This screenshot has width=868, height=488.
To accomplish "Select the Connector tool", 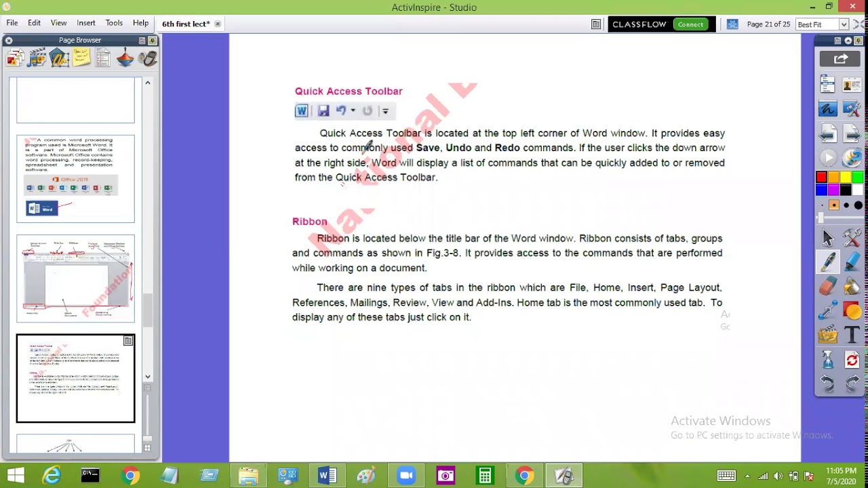I will (x=828, y=311).
